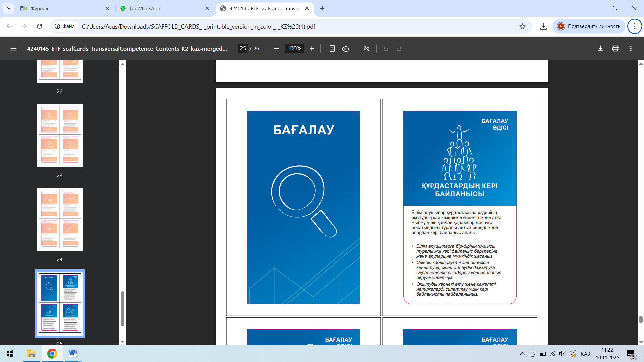
Task: Click the fit to page icon
Action: 332,49
